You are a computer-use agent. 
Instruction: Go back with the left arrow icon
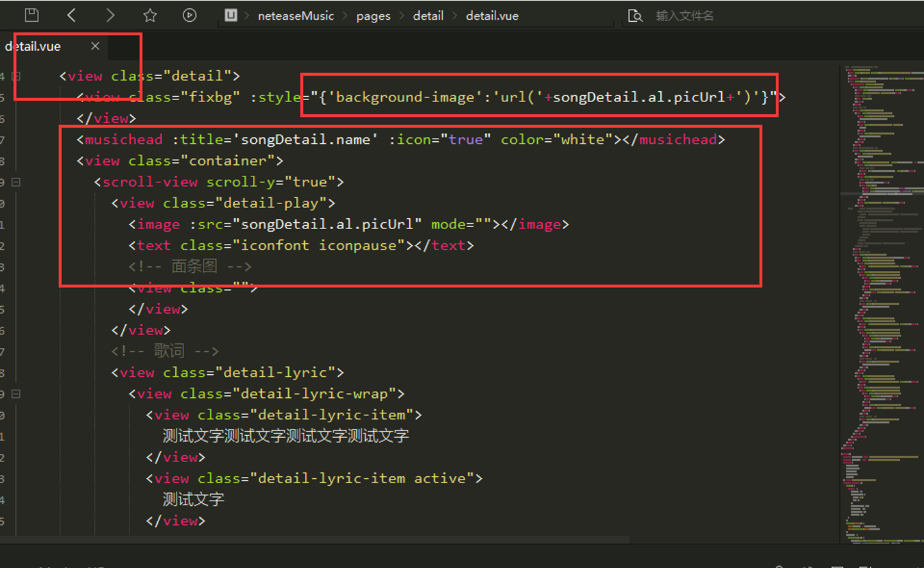tap(71, 15)
